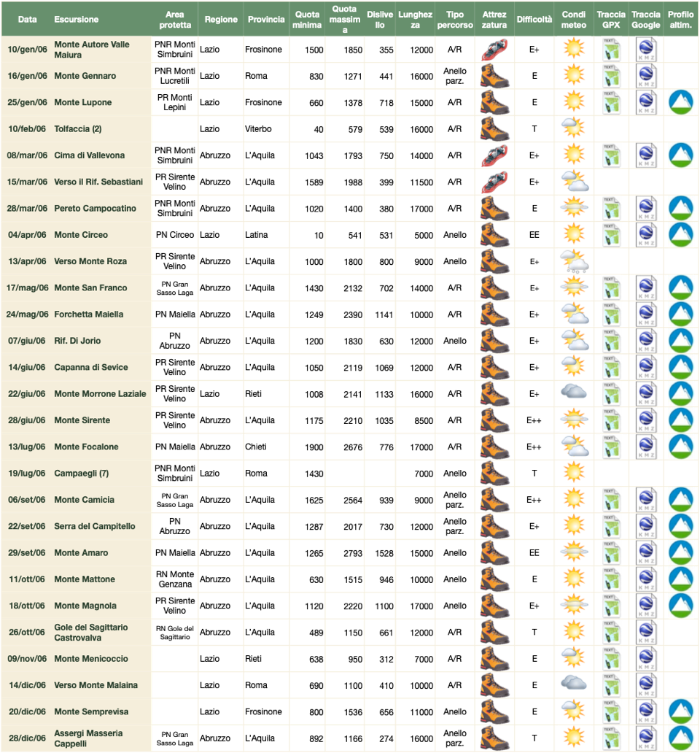700x753 pixels.
Task: Click the Provincia column header
Action: 266,20
